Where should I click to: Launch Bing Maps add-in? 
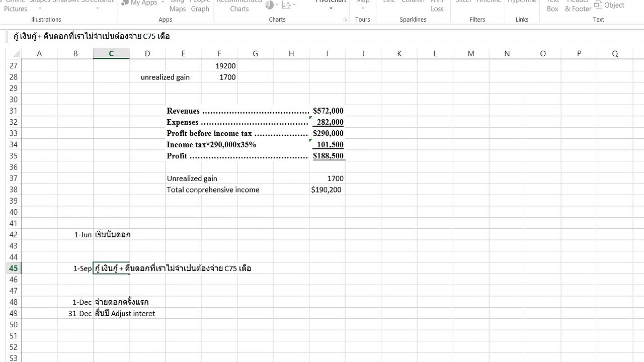click(x=178, y=5)
